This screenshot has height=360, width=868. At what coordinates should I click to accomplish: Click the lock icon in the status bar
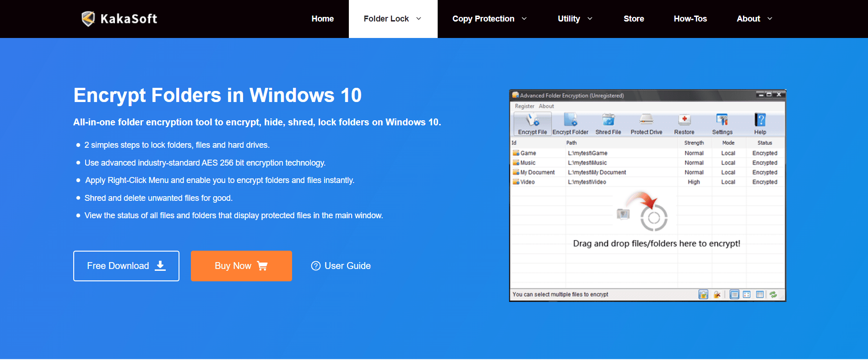[x=703, y=295]
